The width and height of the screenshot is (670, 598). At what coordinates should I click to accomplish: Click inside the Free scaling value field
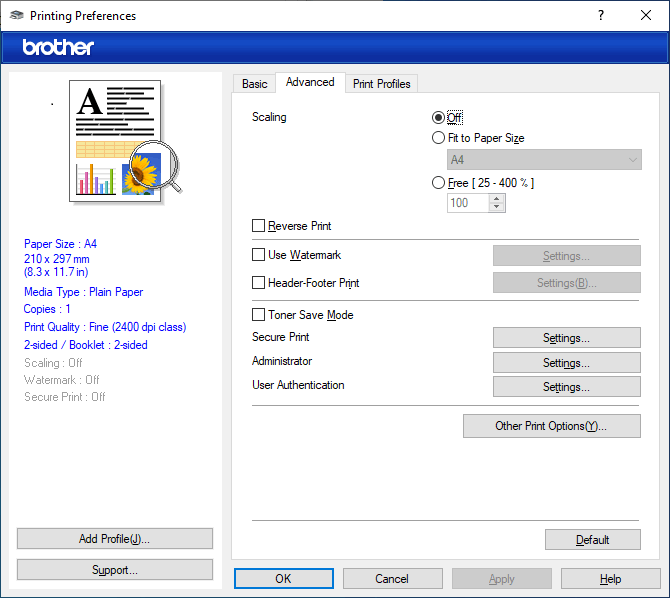[467, 203]
